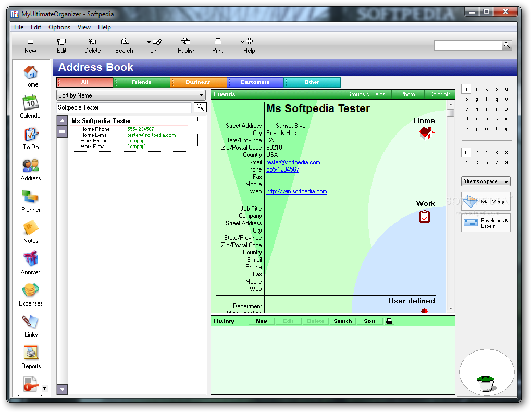Click contact list scroll up arrow
532x413 pixels.
pyautogui.click(x=62, y=120)
